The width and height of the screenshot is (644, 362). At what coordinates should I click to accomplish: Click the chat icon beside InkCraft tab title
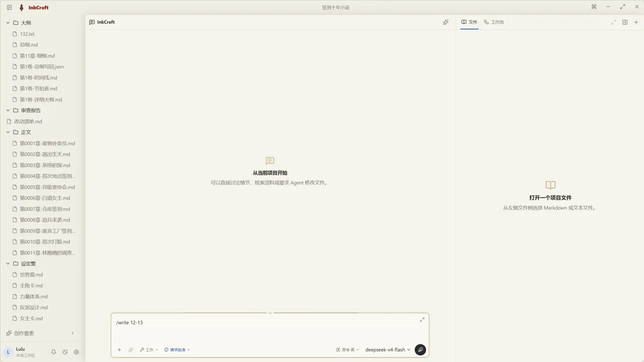click(92, 22)
